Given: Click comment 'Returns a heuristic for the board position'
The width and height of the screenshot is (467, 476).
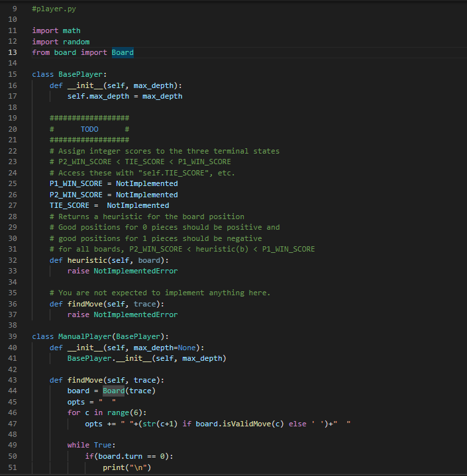Looking at the screenshot, I should (x=147, y=216).
